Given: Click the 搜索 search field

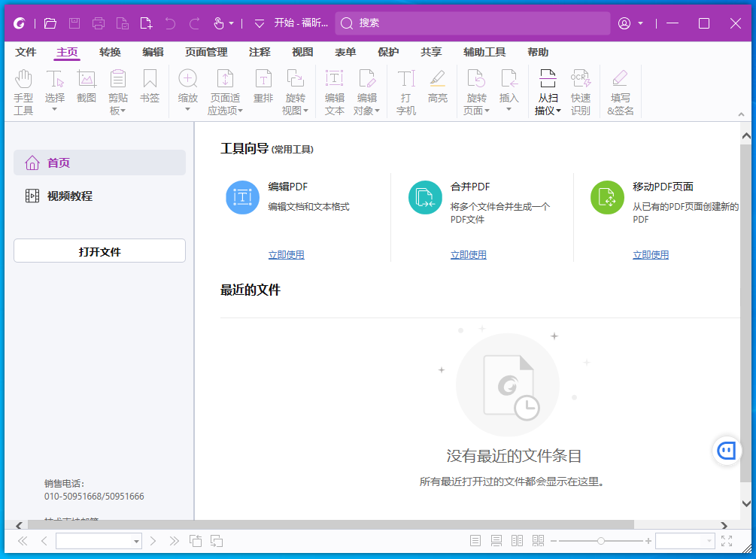Looking at the screenshot, I should coord(472,23).
